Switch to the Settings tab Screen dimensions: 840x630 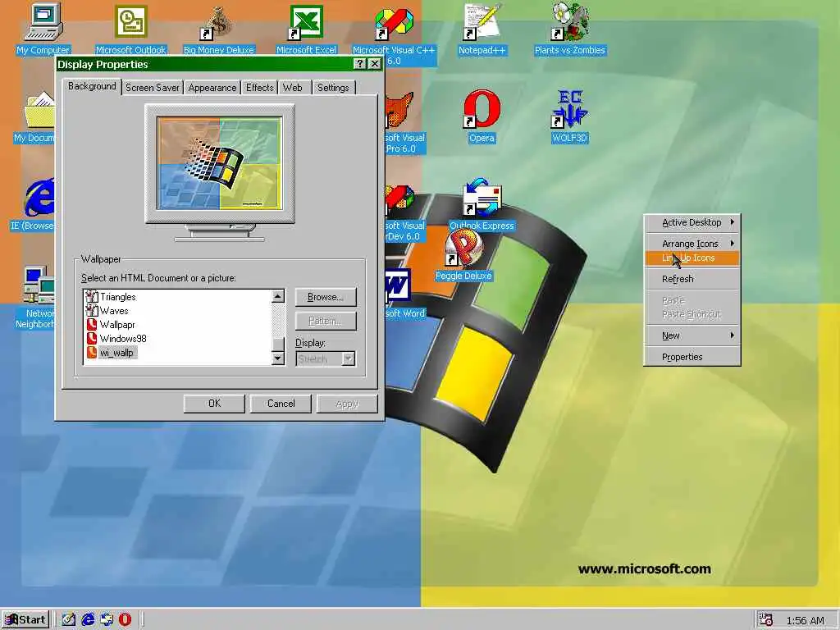pos(333,88)
